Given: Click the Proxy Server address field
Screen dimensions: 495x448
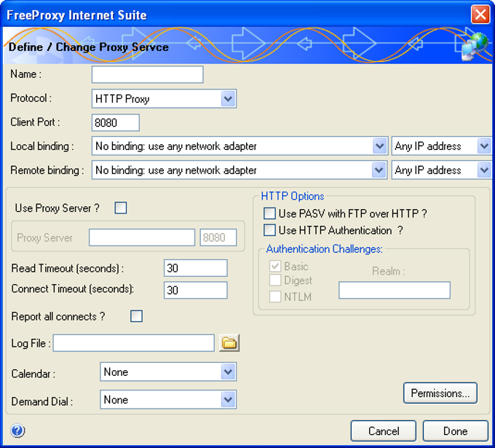Looking at the screenshot, I should pyautogui.click(x=142, y=237).
